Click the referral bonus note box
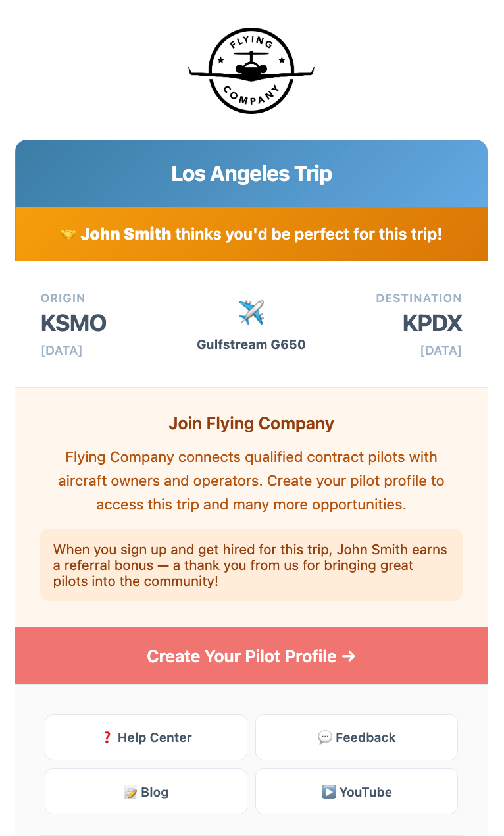This screenshot has width=504, height=836. (251, 565)
